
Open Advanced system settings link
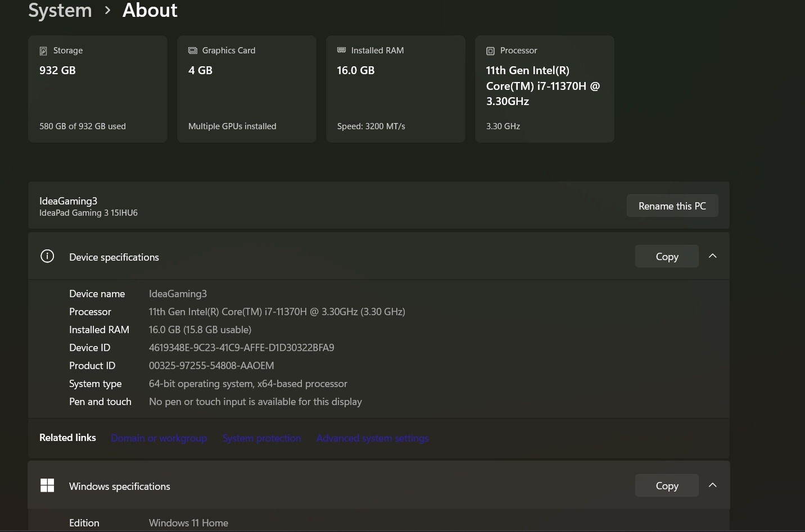373,438
